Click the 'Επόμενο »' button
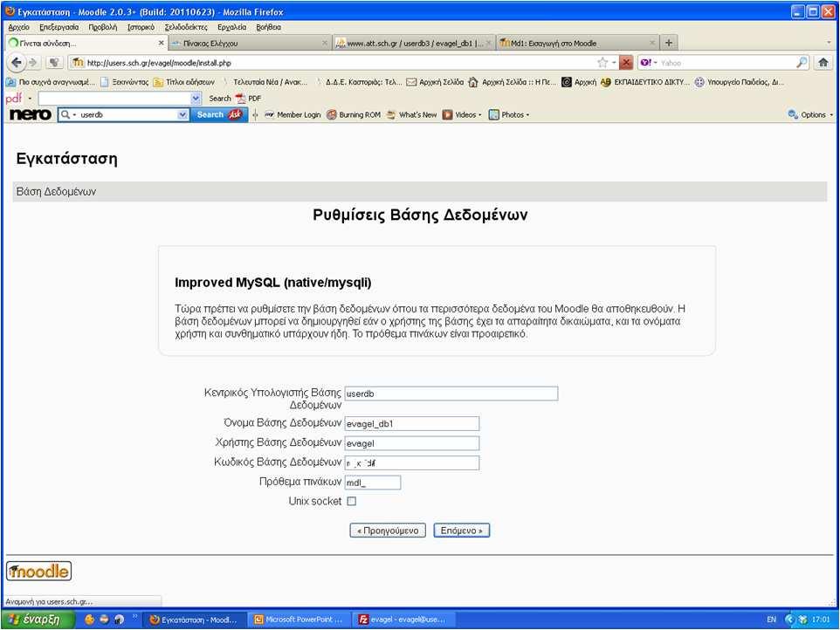 461,531
